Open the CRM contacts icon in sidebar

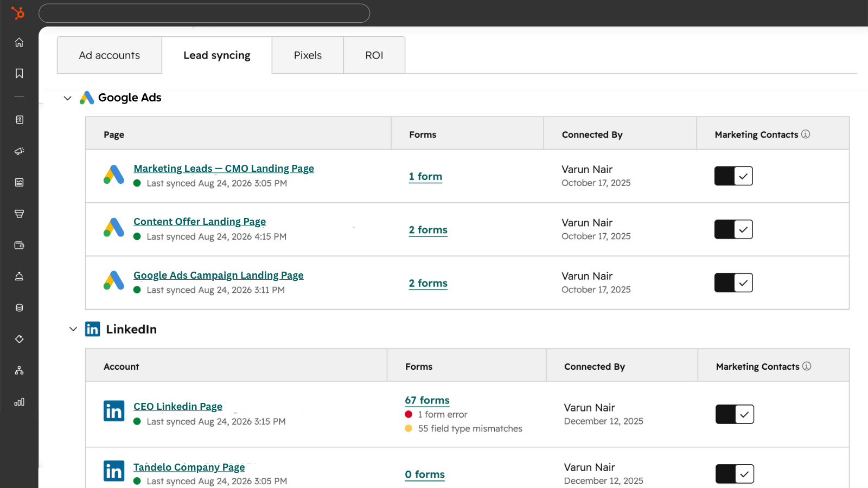pyautogui.click(x=19, y=120)
